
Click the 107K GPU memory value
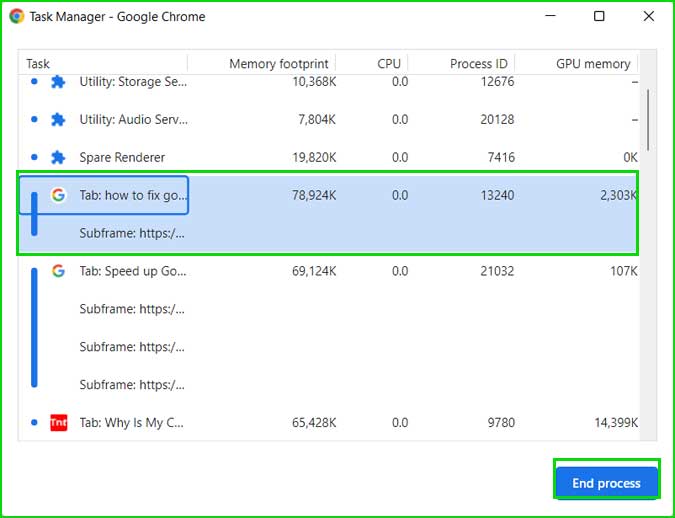click(x=624, y=271)
